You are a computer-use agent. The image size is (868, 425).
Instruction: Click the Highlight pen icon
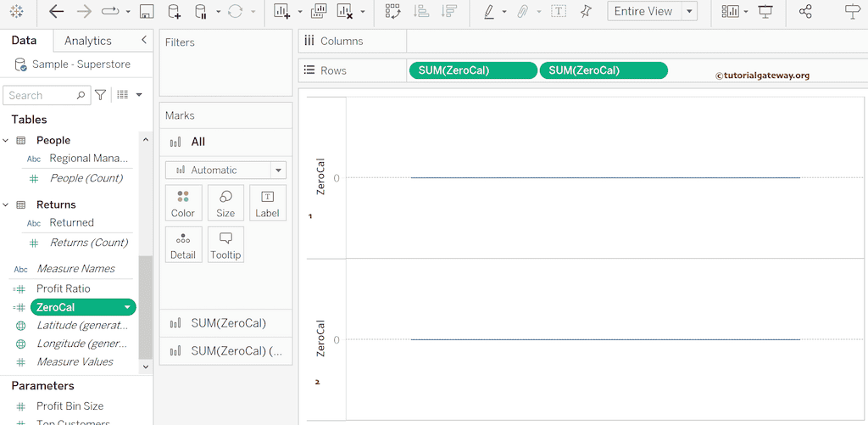(489, 11)
